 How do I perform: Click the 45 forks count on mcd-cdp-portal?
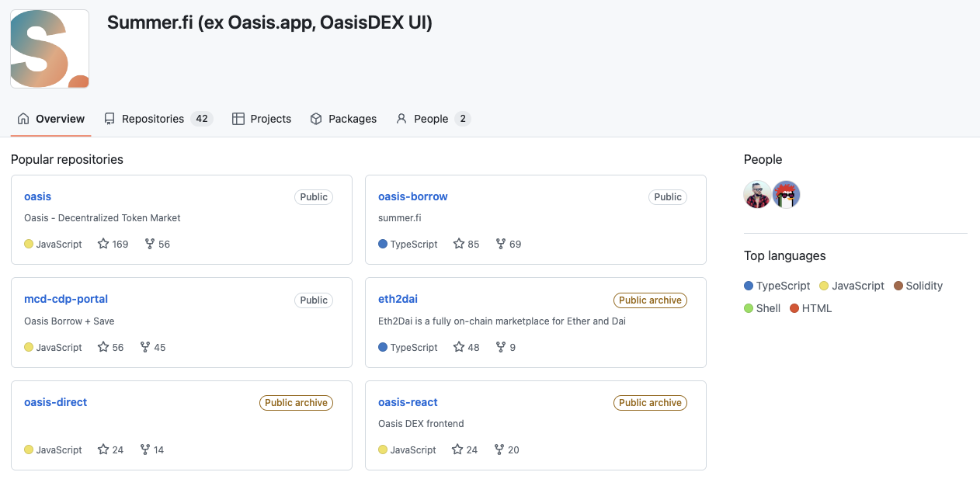pyautogui.click(x=160, y=347)
